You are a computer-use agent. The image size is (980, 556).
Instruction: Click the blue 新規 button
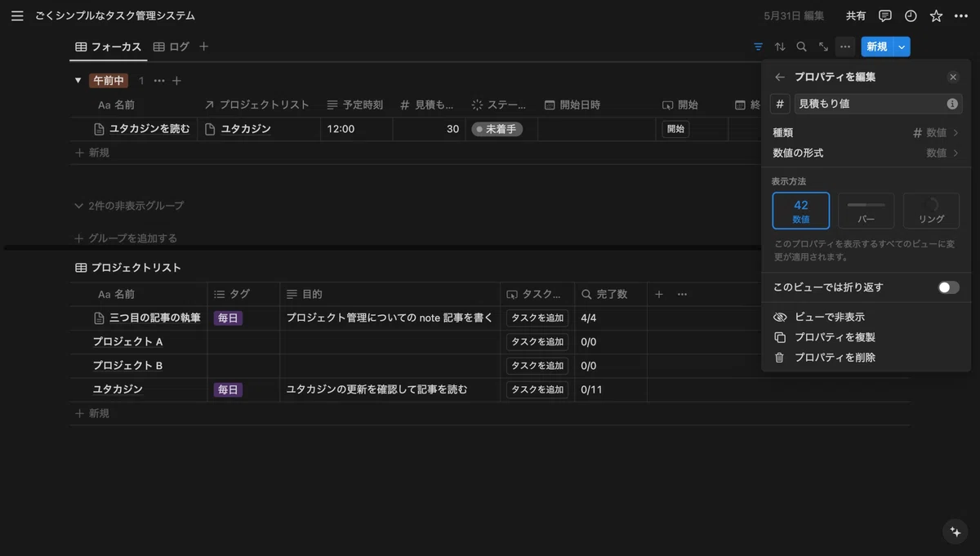(x=877, y=47)
